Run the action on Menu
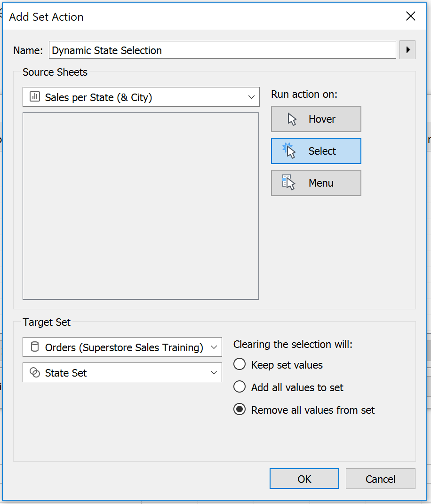431x504 pixels. (x=316, y=183)
